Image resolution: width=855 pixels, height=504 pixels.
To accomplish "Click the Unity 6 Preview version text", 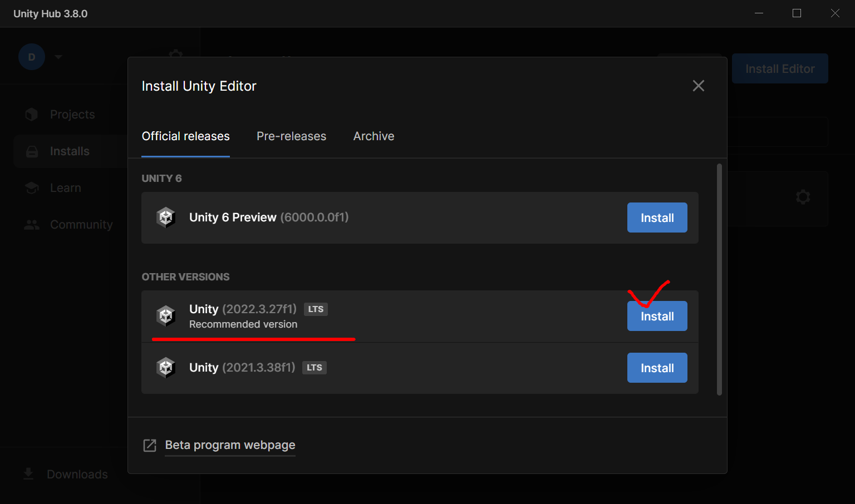I will (x=269, y=218).
